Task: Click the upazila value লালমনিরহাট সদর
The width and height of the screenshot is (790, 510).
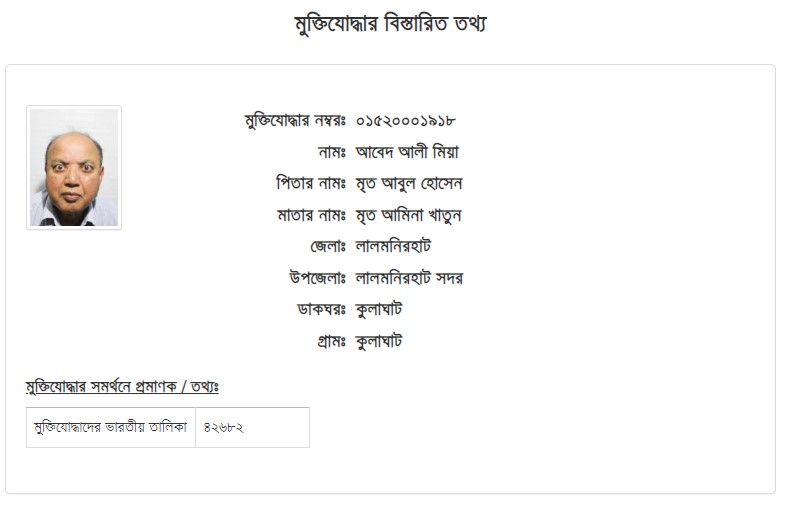Action: [409, 278]
